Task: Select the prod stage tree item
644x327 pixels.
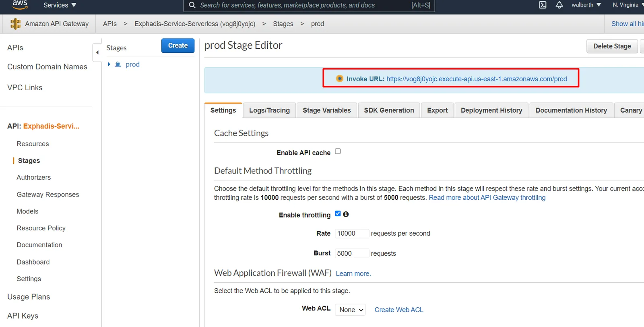Action: pyautogui.click(x=132, y=64)
